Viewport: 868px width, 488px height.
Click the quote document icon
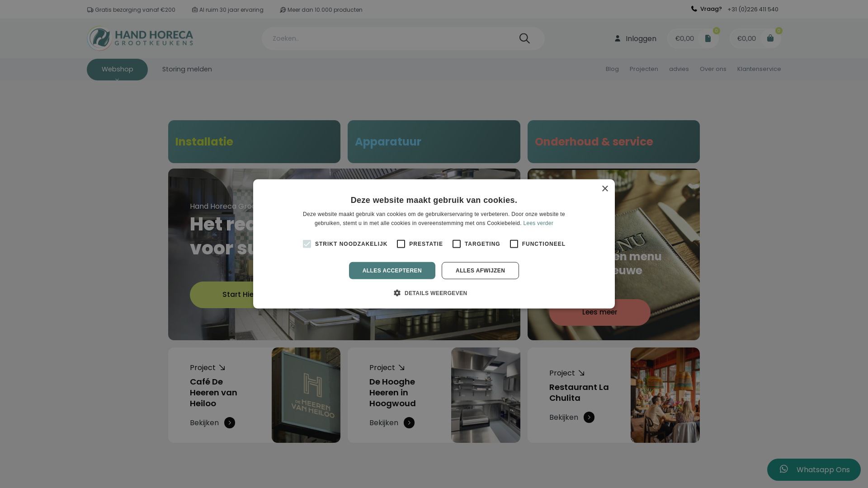point(708,38)
